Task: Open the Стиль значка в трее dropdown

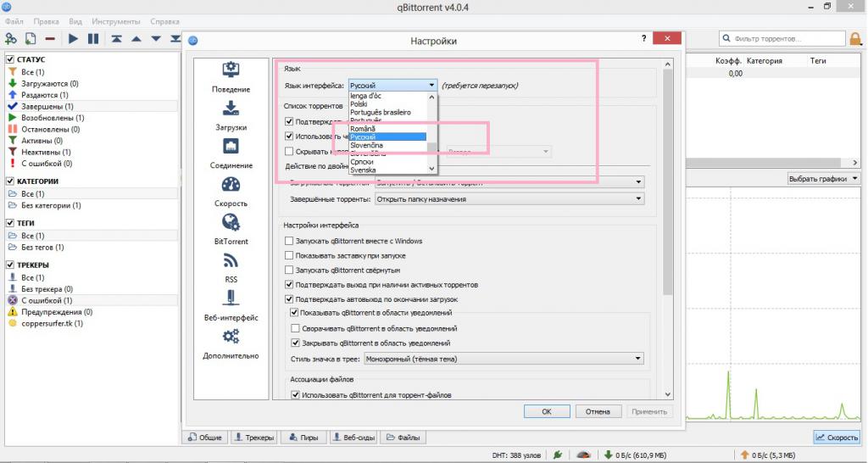Action: (x=504, y=359)
